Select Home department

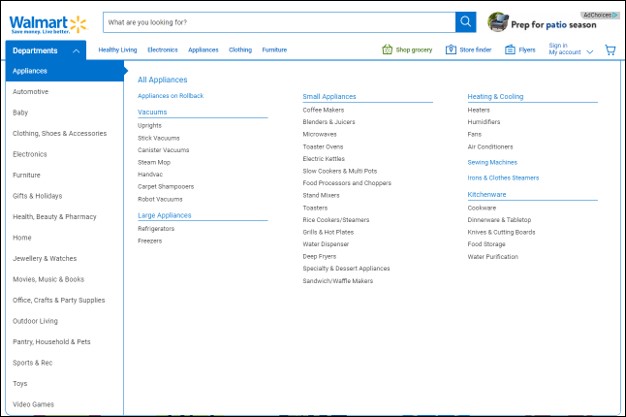[22, 238]
